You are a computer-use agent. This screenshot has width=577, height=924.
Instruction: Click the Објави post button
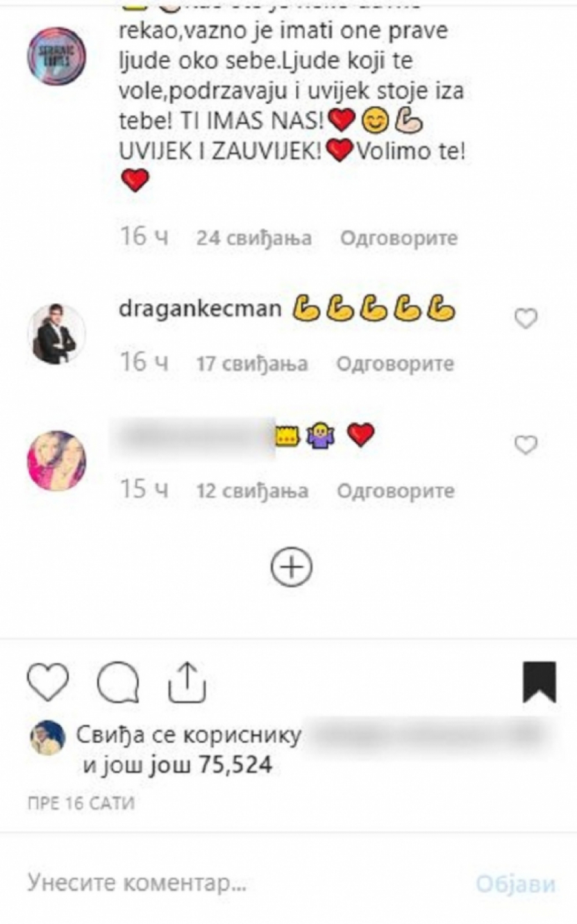click(515, 884)
